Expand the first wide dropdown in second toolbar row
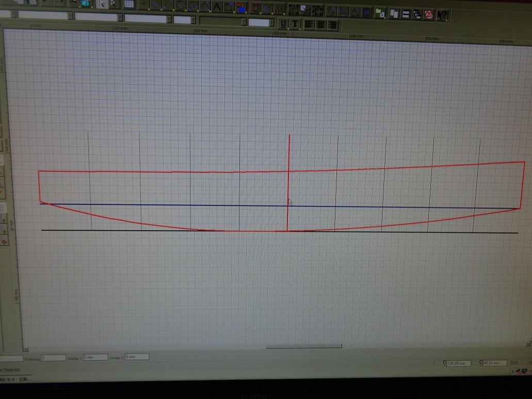Viewport: 532px width, 399px height. coord(70,17)
